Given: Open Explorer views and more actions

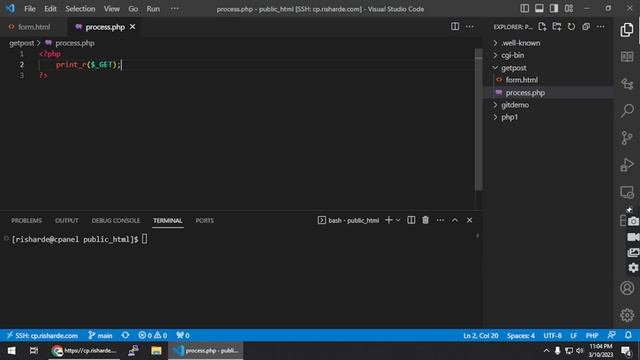Looking at the screenshot, I should tap(600, 27).
